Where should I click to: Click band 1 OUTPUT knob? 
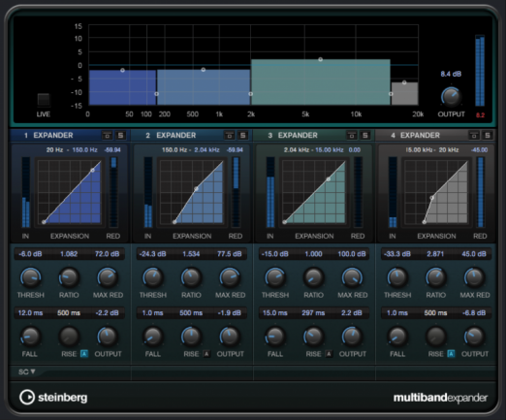(x=108, y=337)
